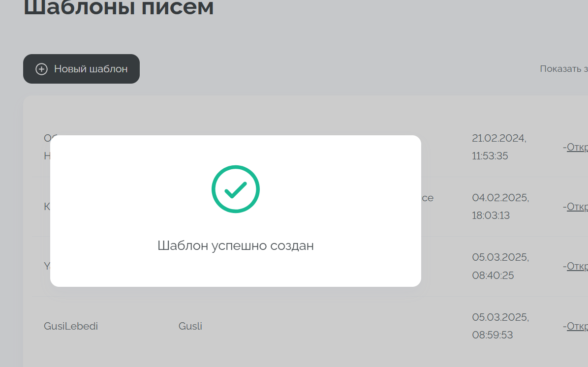Viewport: 588px width, 367px height.
Task: Open the template dated 21.02.2024
Action: click(x=577, y=147)
